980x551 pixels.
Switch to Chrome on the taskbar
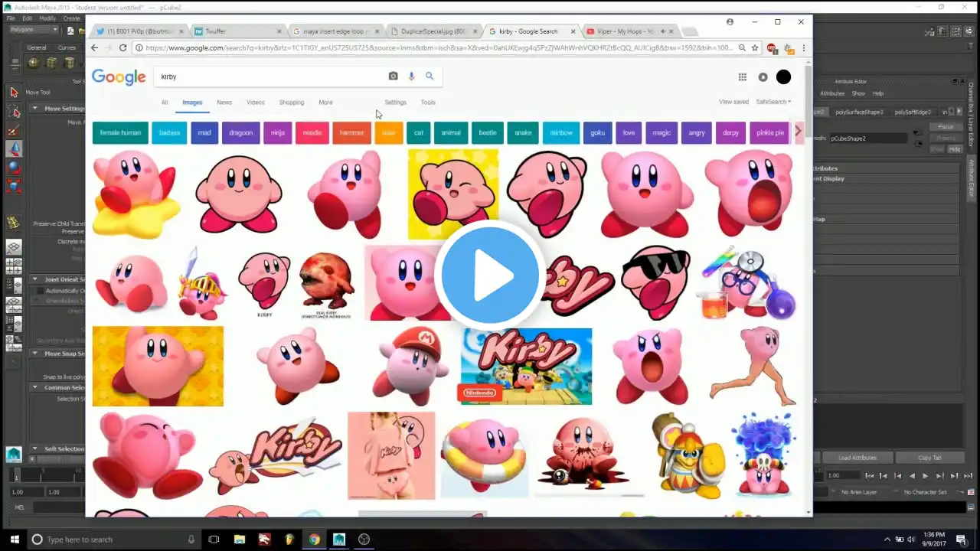(314, 540)
